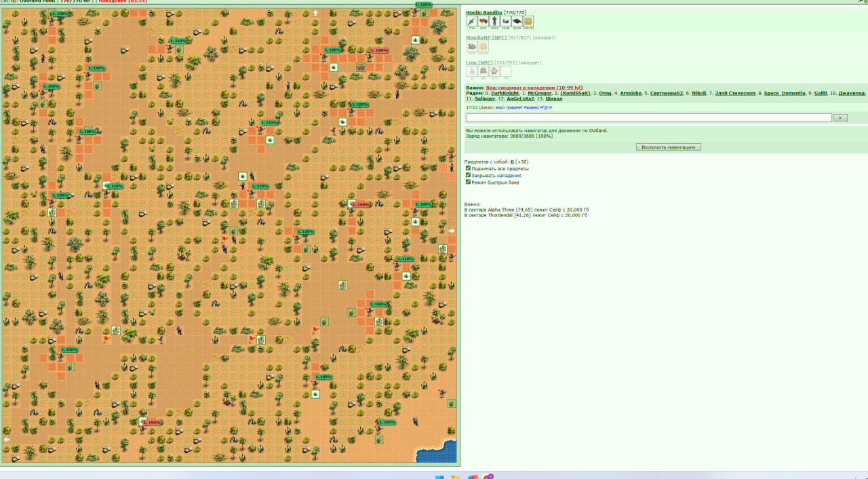Viewport: 868px width, 479px height.
Task: Click the items count '0' link
Action: coord(512,162)
